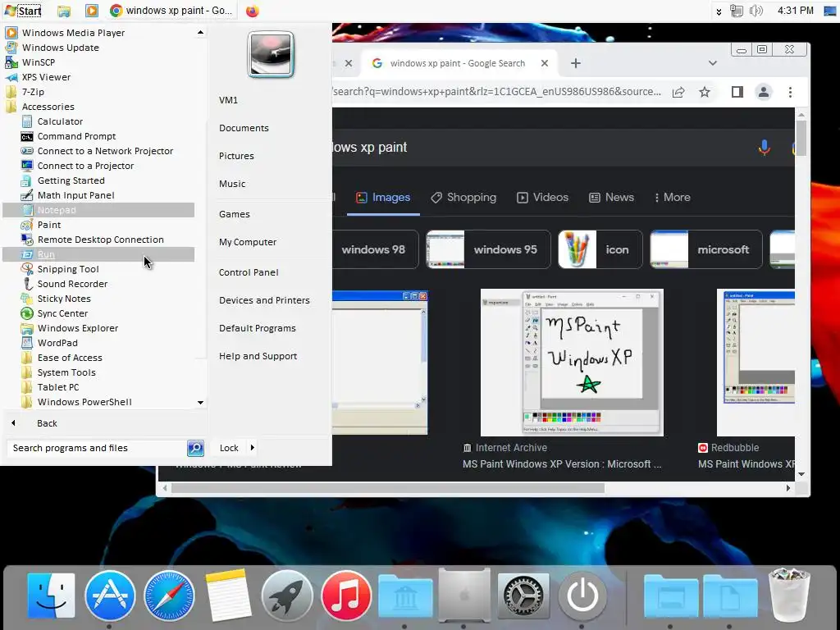Open the More search options
This screenshot has width=840, height=630.
coord(673,197)
